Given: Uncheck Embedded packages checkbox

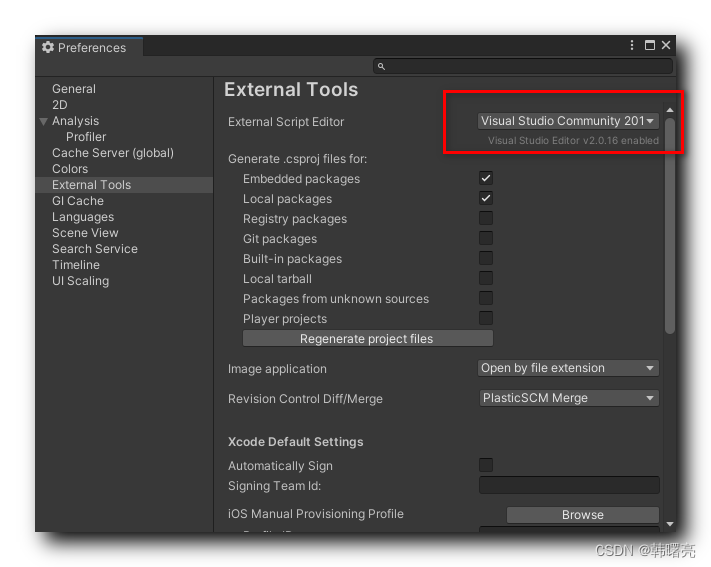Looking at the screenshot, I should point(486,178).
